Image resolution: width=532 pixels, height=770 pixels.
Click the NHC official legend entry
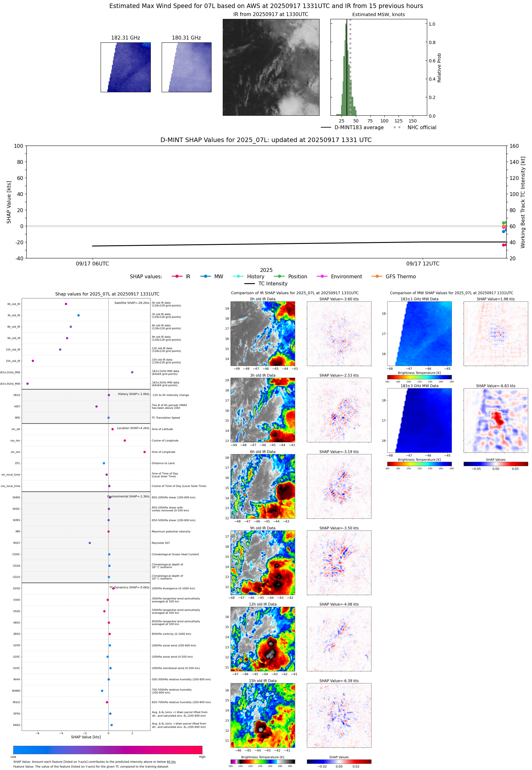point(415,127)
